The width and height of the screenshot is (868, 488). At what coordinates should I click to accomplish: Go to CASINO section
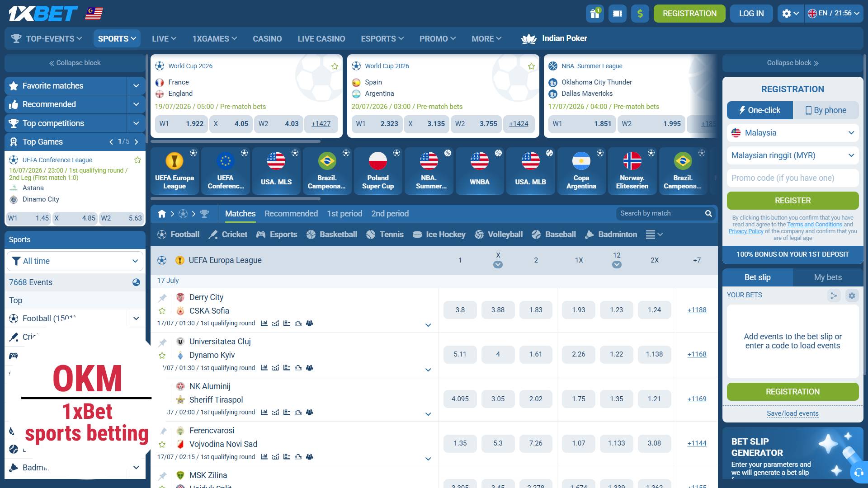(x=267, y=39)
